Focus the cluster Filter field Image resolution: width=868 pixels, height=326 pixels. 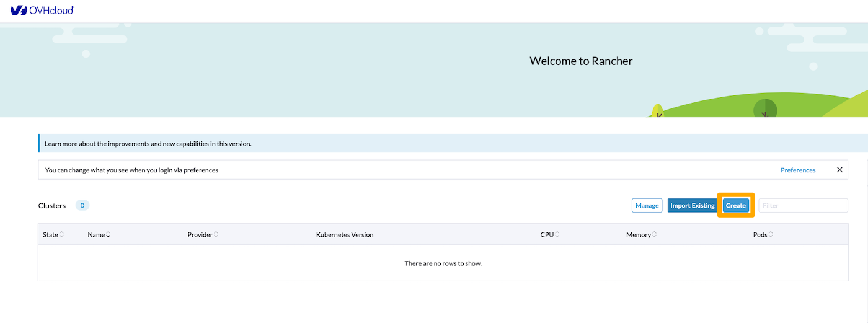point(803,206)
